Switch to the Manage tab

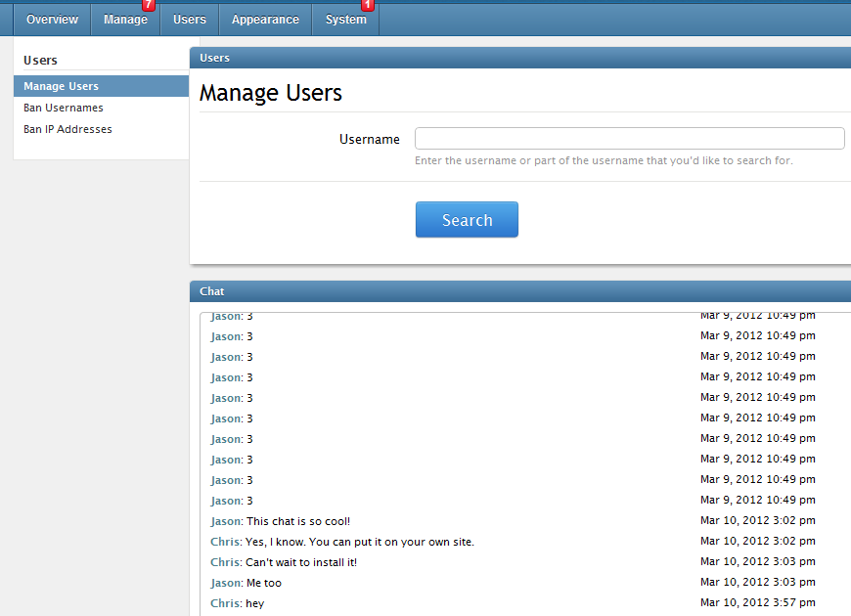click(x=125, y=20)
